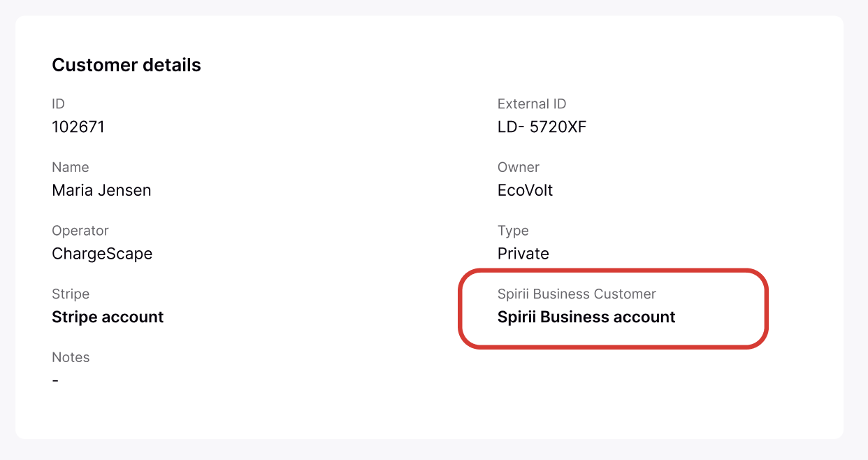Screen dimensions: 868x460
Task: Click the operator value ChargeScape
Action: click(x=102, y=254)
